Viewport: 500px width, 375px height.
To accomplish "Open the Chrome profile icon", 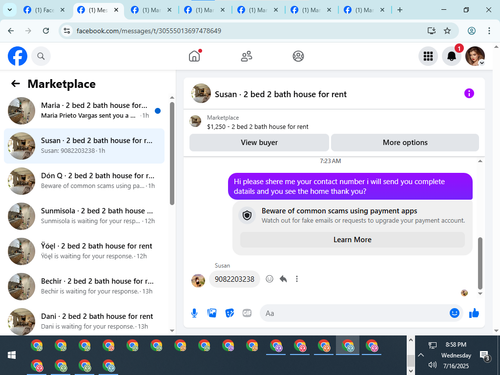I will click(471, 31).
